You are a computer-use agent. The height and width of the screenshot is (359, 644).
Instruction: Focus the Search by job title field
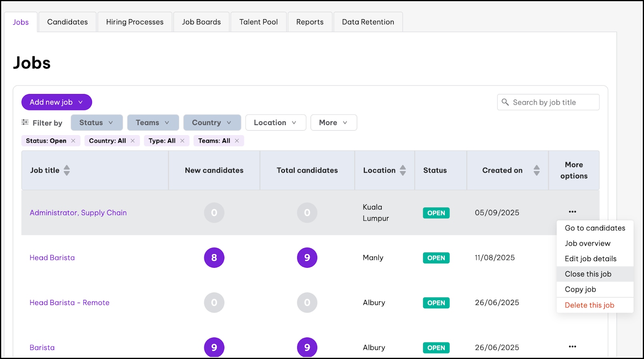point(552,102)
